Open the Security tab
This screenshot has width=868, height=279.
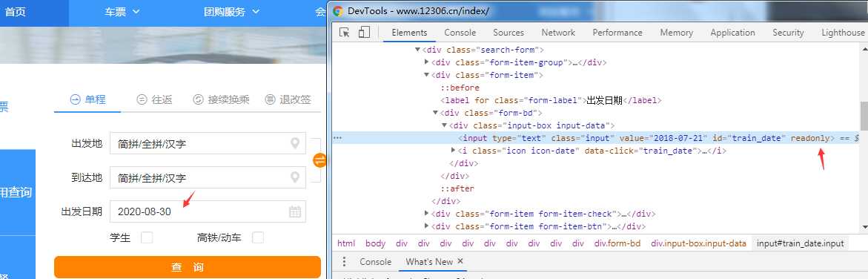pyautogui.click(x=788, y=33)
